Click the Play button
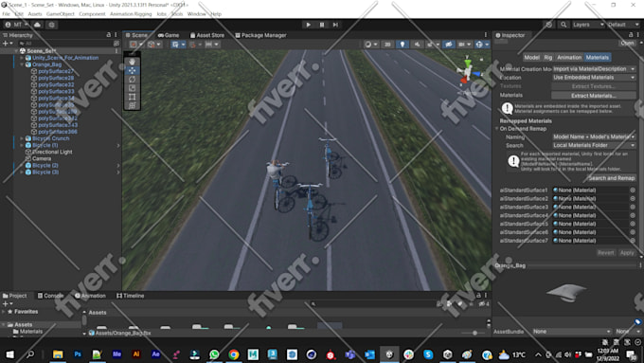644x363 pixels. click(x=308, y=25)
